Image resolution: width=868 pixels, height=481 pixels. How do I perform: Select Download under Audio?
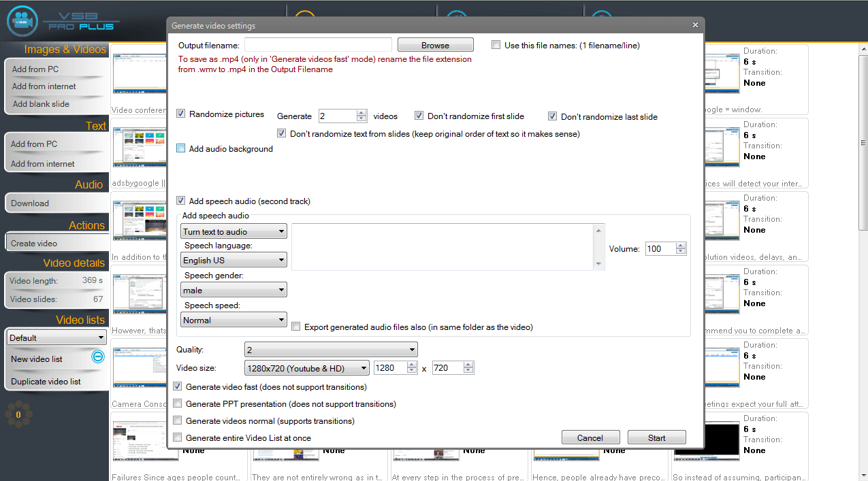(x=30, y=203)
